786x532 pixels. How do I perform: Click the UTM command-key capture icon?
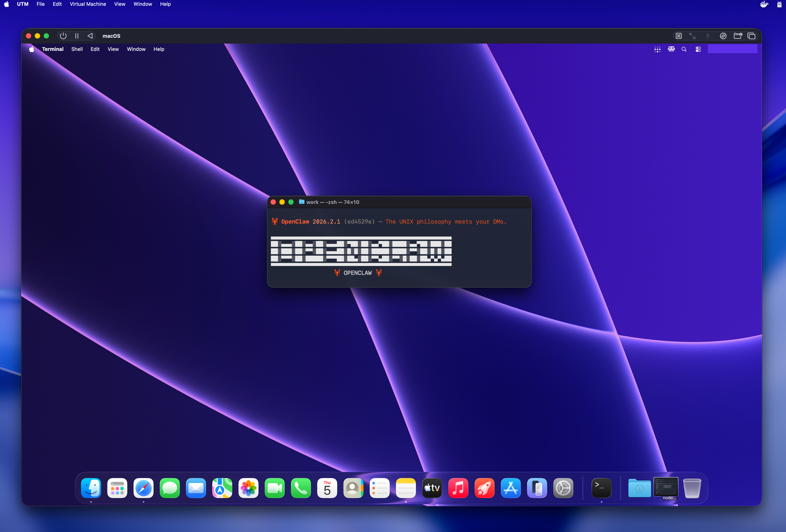(679, 36)
